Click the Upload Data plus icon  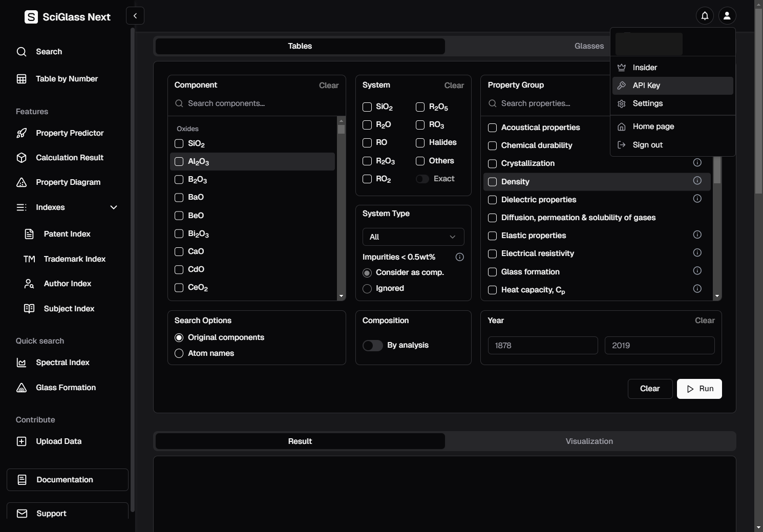[22, 441]
